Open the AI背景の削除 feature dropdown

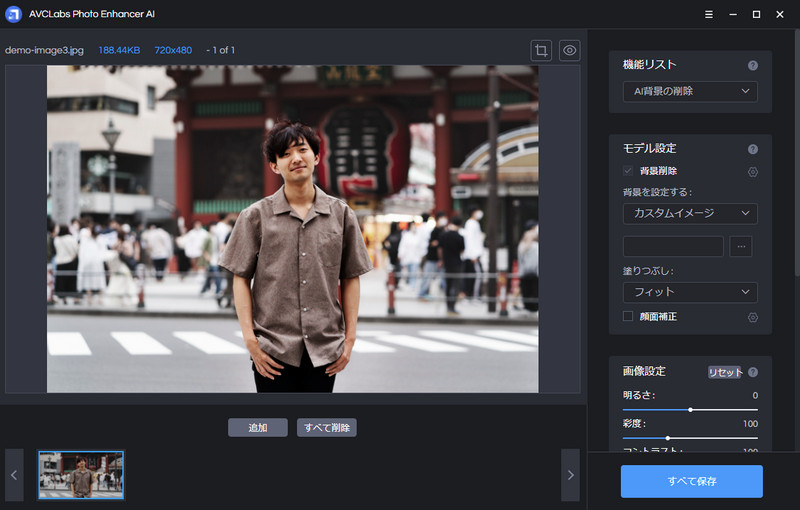click(x=690, y=91)
